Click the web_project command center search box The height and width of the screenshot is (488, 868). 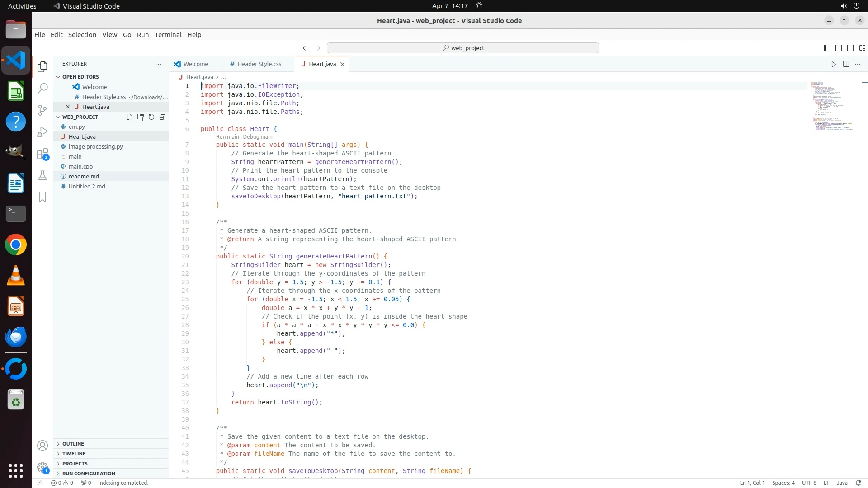[462, 48]
